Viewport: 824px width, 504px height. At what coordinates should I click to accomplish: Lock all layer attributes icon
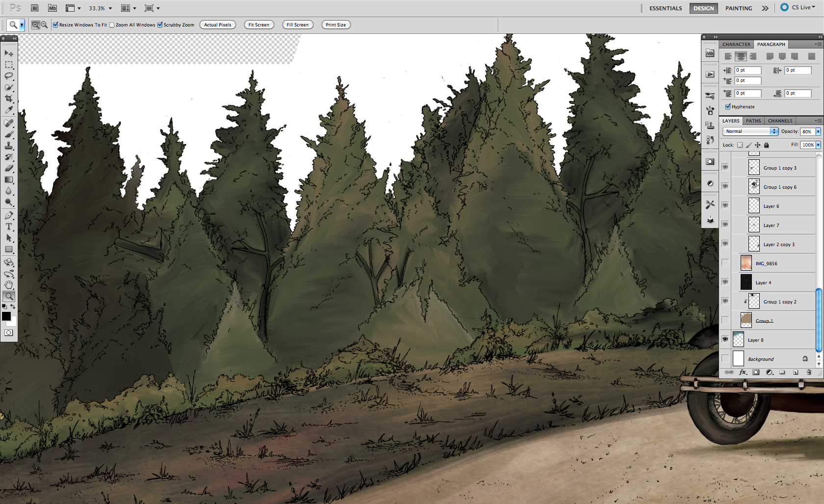(x=767, y=145)
